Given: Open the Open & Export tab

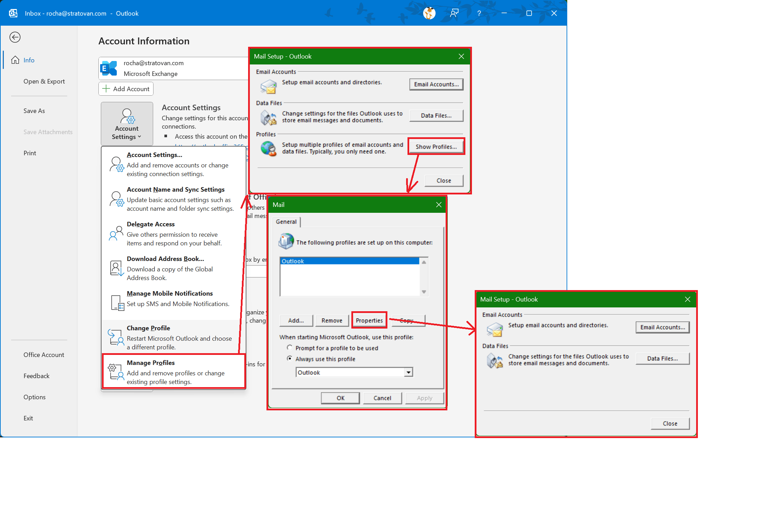Looking at the screenshot, I should 44,81.
